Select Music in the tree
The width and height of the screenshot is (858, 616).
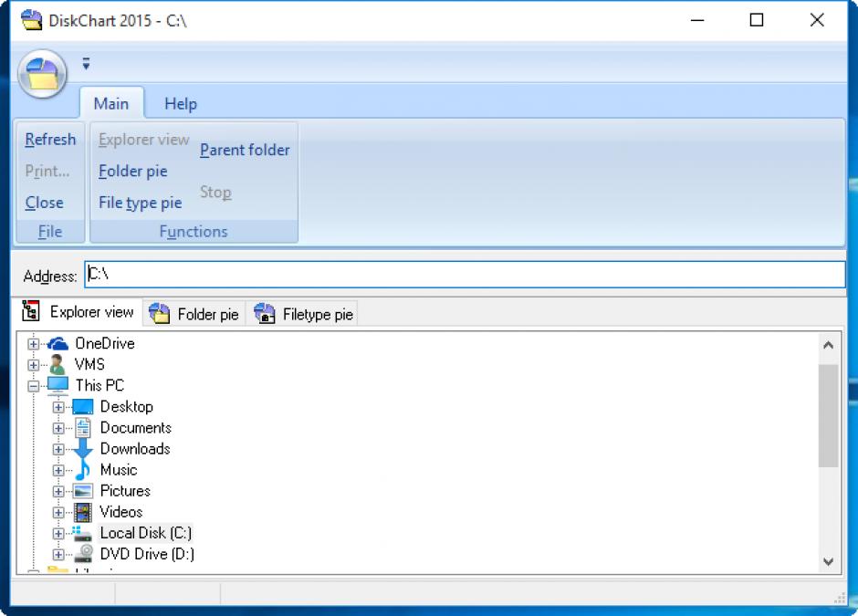tap(119, 470)
